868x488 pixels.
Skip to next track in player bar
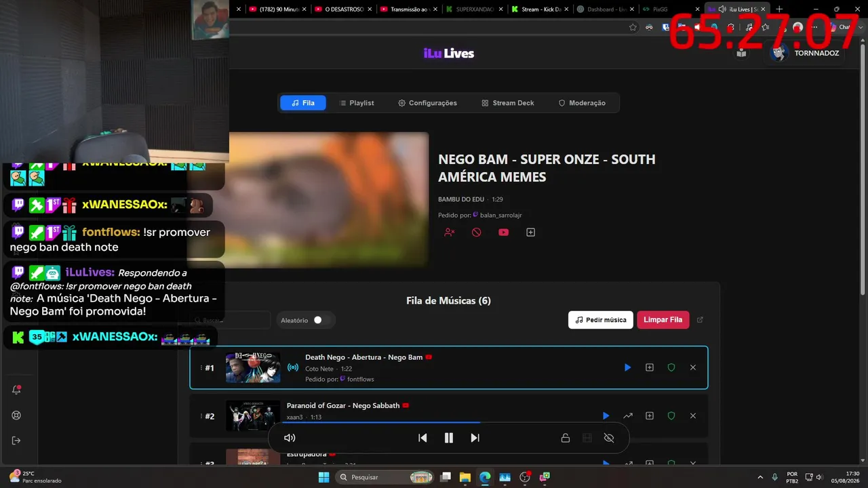click(x=475, y=438)
